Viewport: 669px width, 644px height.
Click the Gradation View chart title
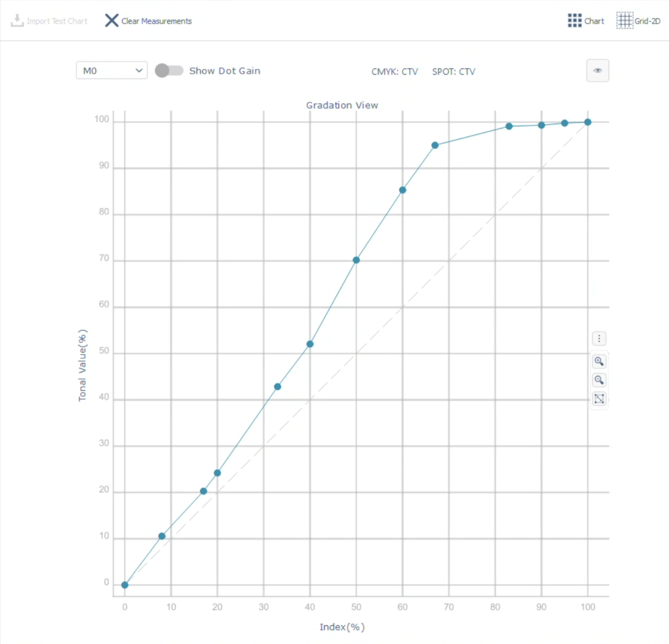click(x=342, y=105)
